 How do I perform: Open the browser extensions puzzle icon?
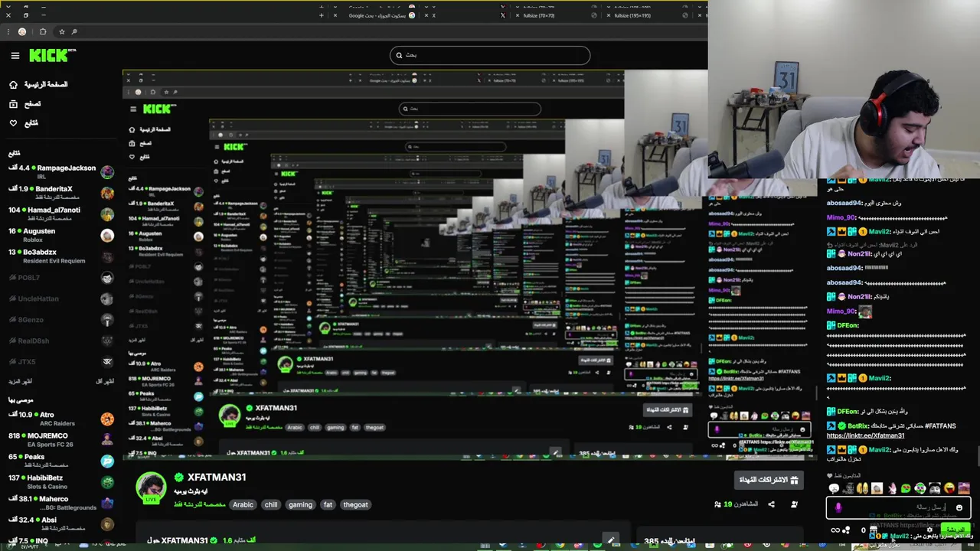coord(43,32)
